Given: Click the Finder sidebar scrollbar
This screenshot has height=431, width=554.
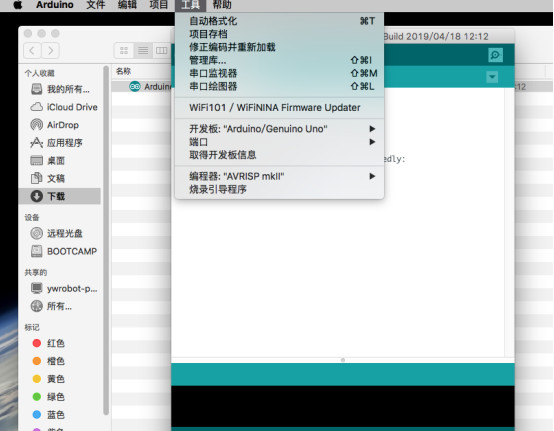Looking at the screenshot, I should pos(106,240).
